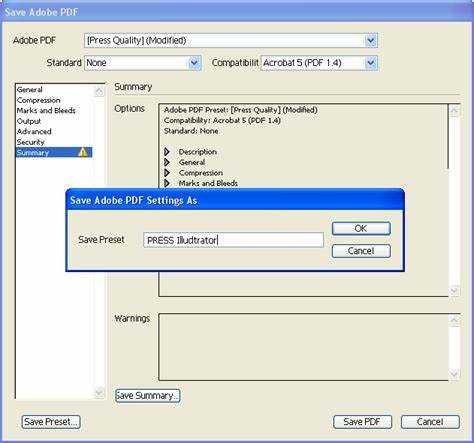
Task: Select Compression in the category list
Action: [x=39, y=100]
